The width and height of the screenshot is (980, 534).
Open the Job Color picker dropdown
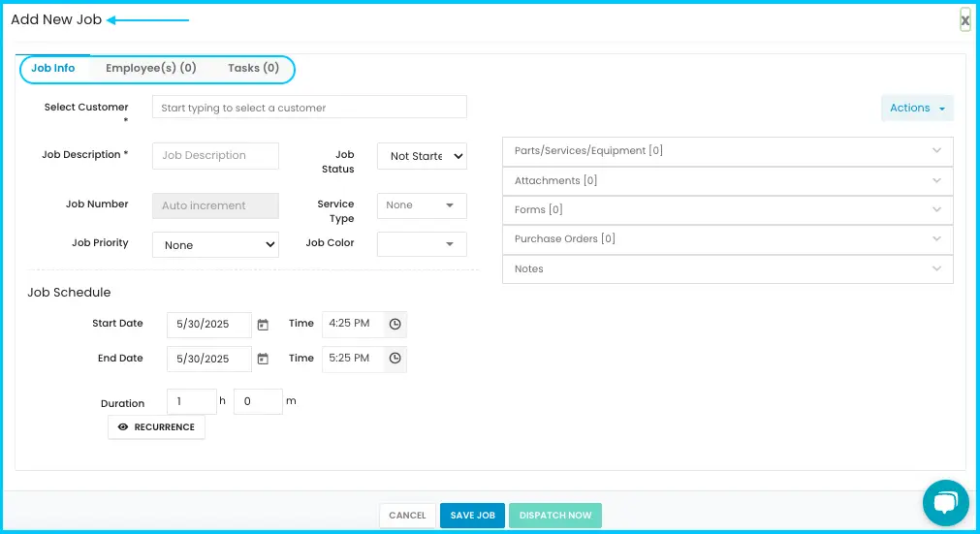coord(422,244)
